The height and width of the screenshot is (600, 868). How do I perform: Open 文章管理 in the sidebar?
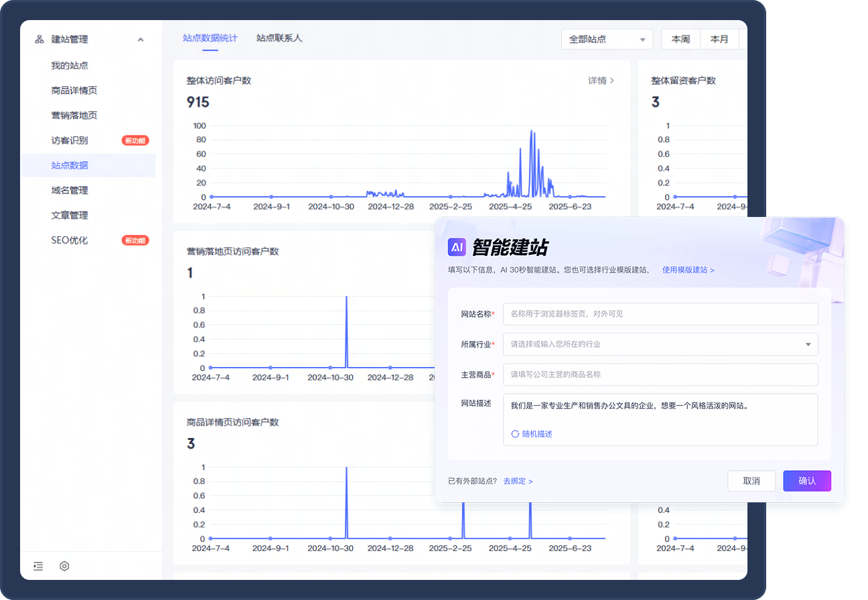click(x=70, y=215)
